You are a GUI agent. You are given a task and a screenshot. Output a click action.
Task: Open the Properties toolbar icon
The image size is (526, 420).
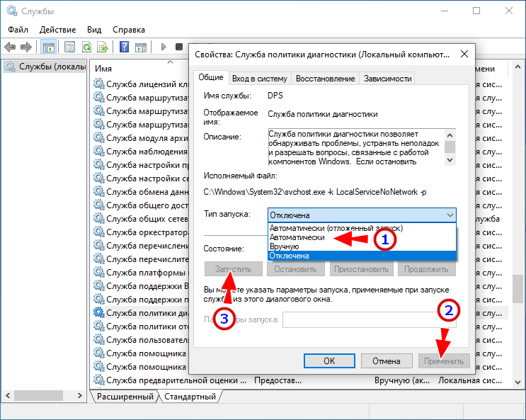click(70, 47)
